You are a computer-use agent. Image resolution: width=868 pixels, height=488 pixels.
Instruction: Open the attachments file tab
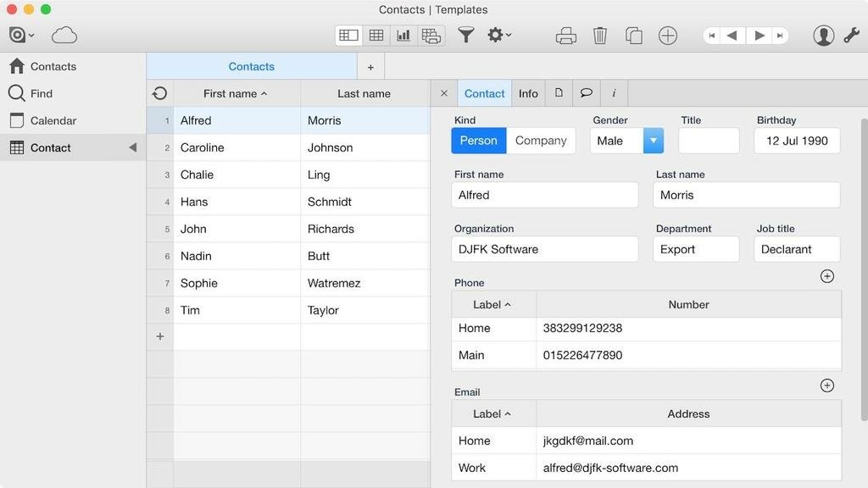click(559, 93)
